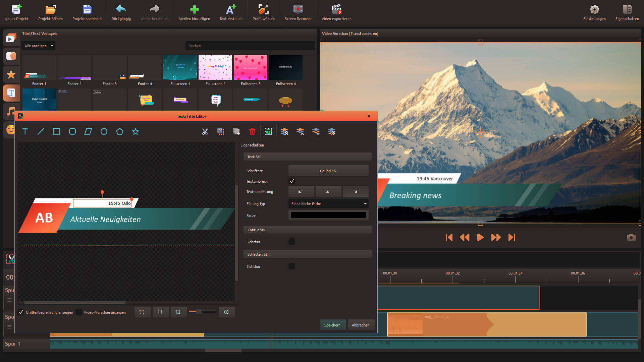The height and width of the screenshot is (362, 644).
Task: Click the zoom-in magnifier button
Action: (x=227, y=312)
